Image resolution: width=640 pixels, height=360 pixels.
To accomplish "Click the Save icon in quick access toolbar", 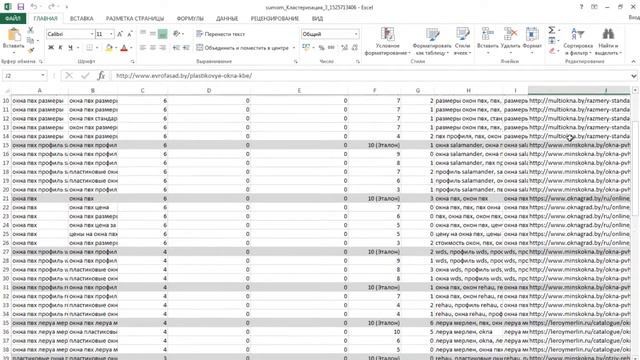I will tap(21, 7).
